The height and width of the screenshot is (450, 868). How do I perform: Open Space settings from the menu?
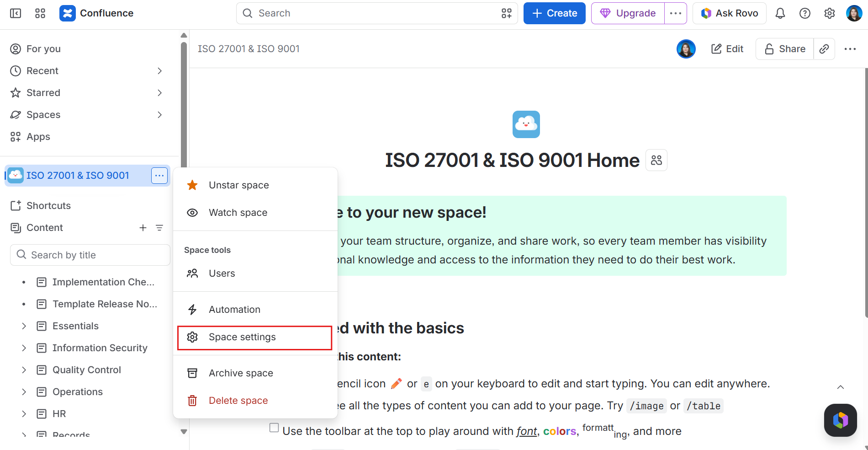(255, 337)
